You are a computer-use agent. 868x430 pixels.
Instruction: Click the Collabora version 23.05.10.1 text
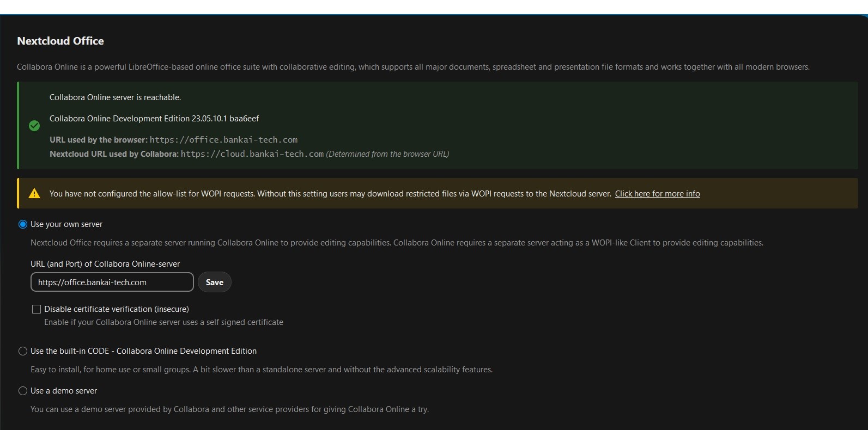pos(154,119)
